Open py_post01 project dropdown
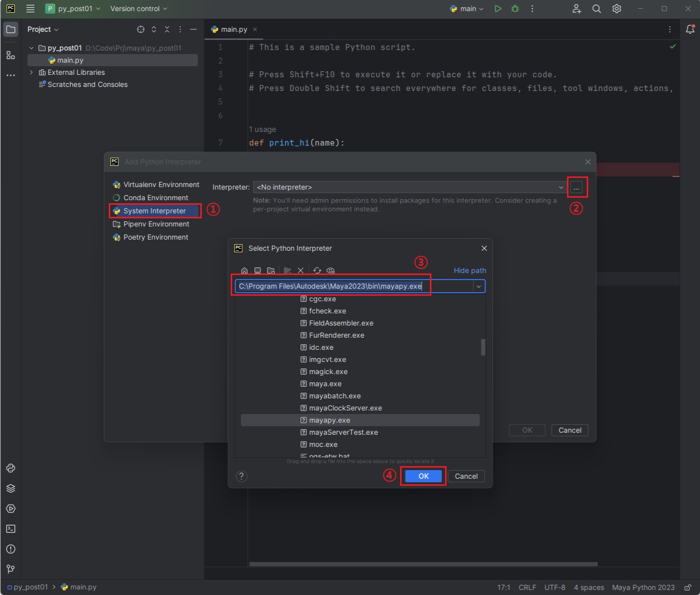The image size is (700, 595). (73, 9)
